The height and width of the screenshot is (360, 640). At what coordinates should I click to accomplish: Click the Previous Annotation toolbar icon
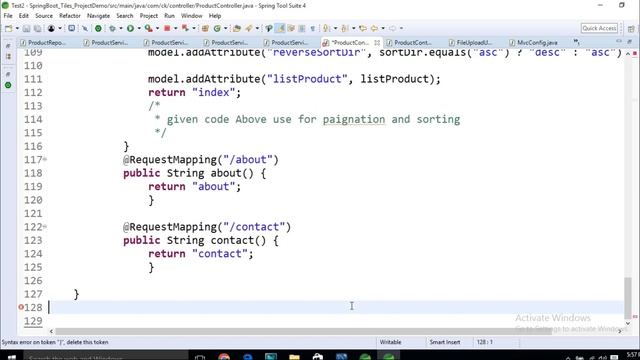(x=345, y=28)
